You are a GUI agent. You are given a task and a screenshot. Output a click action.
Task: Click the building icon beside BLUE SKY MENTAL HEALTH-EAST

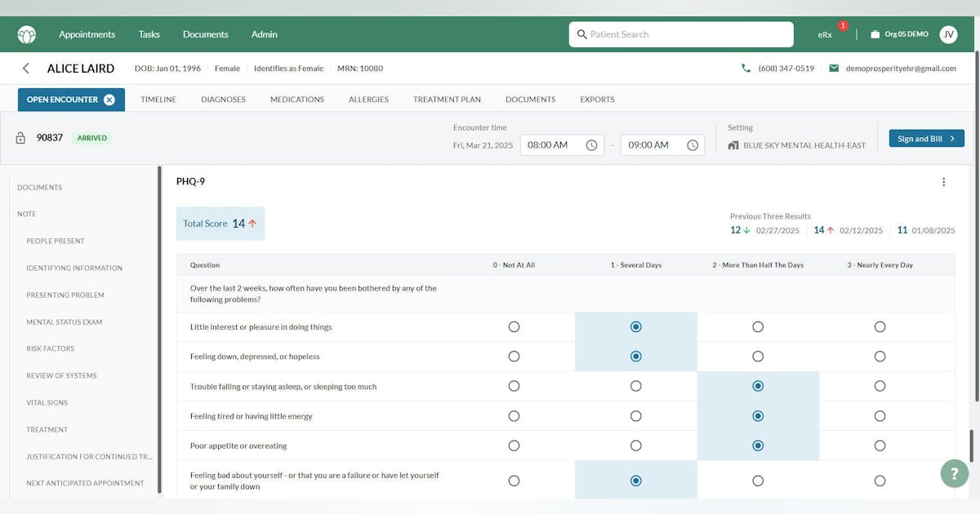pos(733,144)
